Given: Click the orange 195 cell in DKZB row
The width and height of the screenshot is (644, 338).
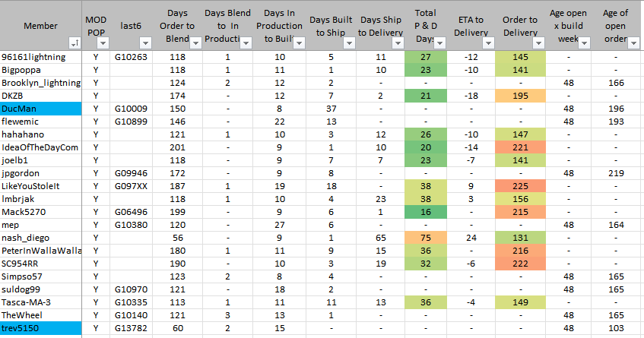Looking at the screenshot, I should coord(521,96).
